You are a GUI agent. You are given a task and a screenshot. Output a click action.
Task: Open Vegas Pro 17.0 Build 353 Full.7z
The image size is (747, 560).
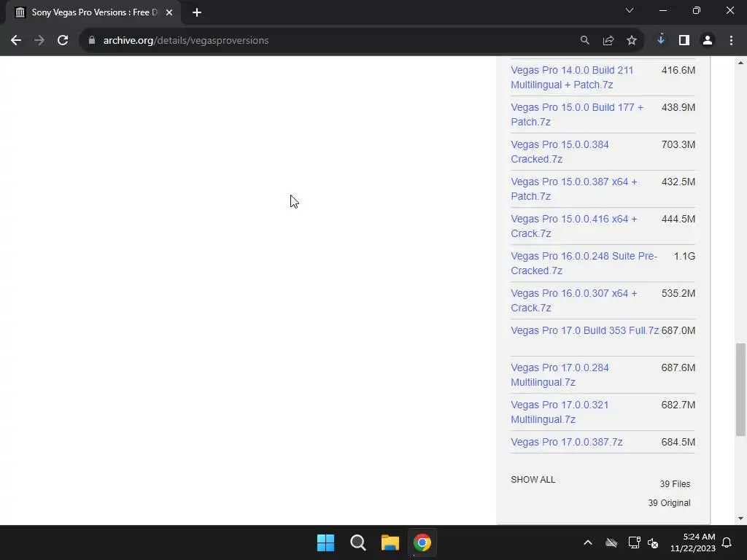[584, 330]
